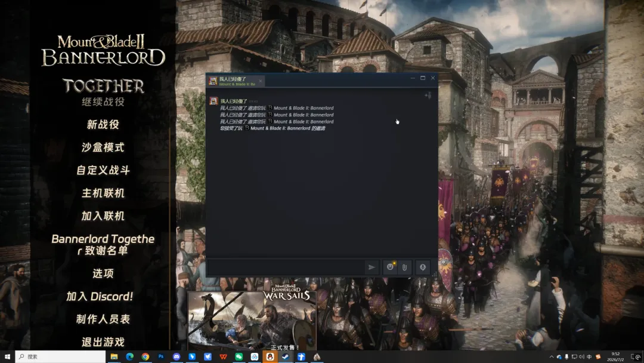The width and height of the screenshot is (644, 363).
Task: Close the 我人已经傻了 chat tab
Action: [x=261, y=81]
